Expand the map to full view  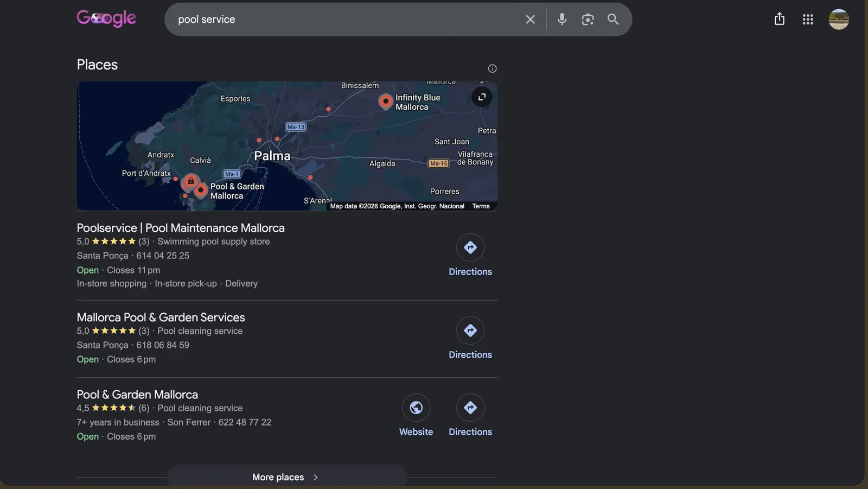coord(482,97)
